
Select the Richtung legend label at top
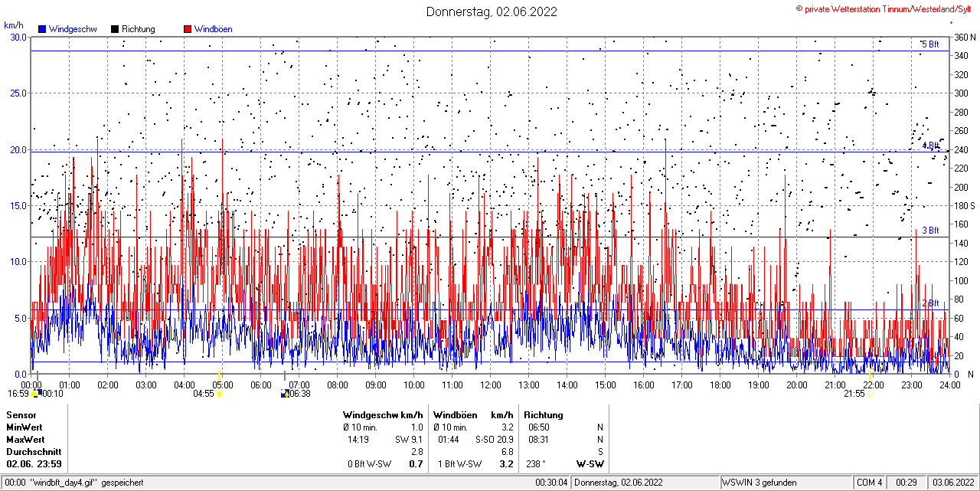[138, 29]
